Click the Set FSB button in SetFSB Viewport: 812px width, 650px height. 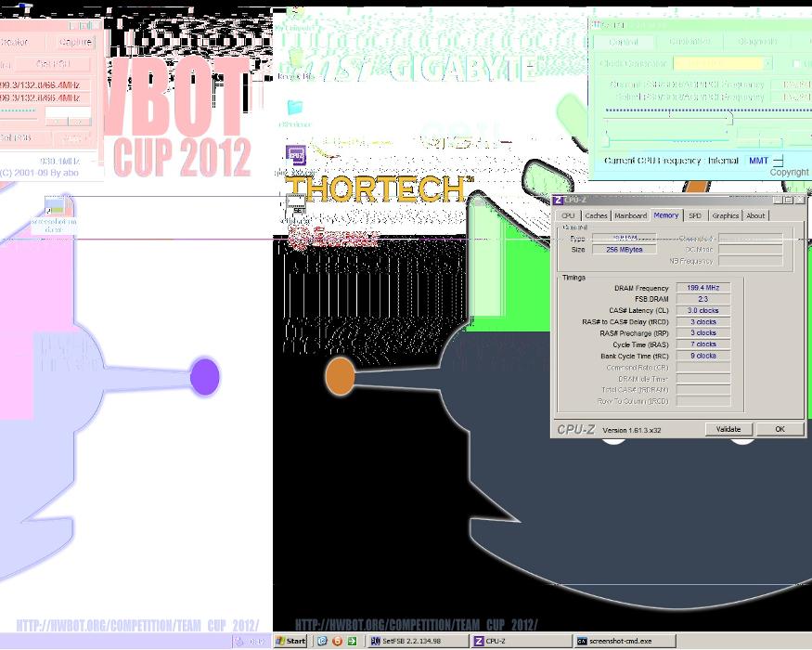(16, 137)
